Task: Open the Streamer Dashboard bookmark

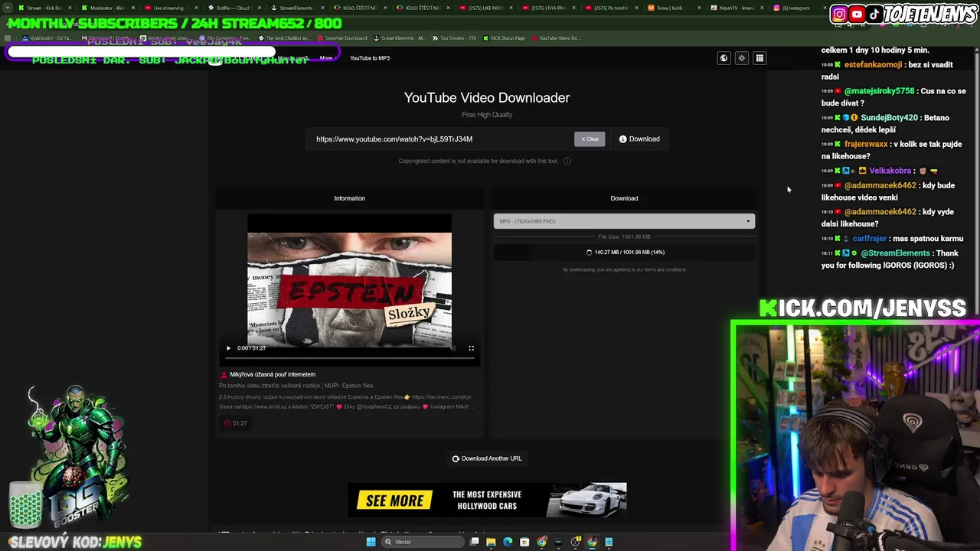Action: click(341, 38)
